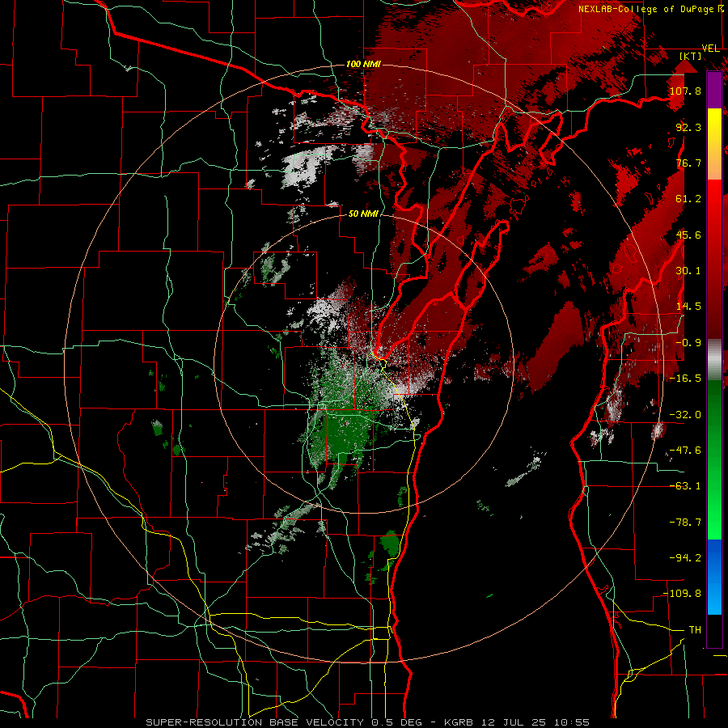Click the -0.9 scale value
Screen dimensions: 728x728
[688, 343]
